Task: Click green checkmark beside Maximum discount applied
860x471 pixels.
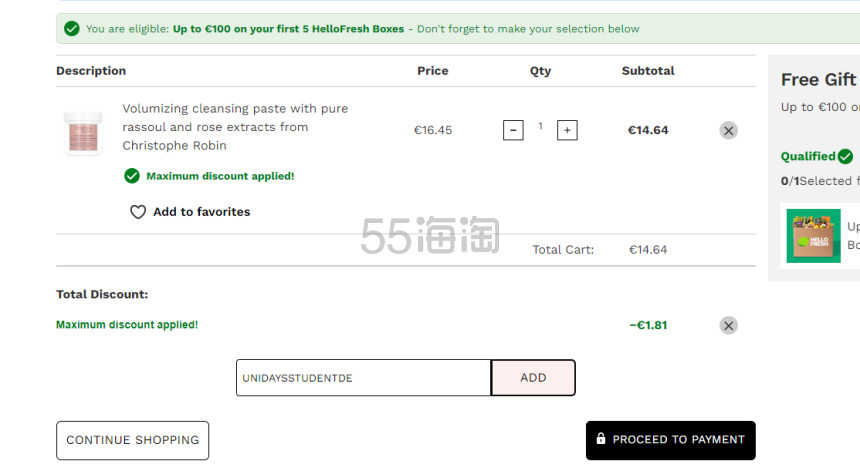Action: 132,176
